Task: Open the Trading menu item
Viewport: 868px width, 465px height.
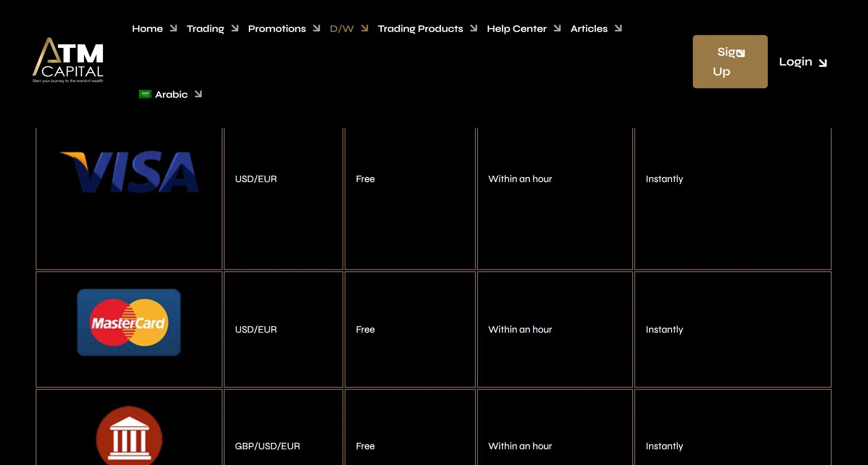Action: click(205, 29)
